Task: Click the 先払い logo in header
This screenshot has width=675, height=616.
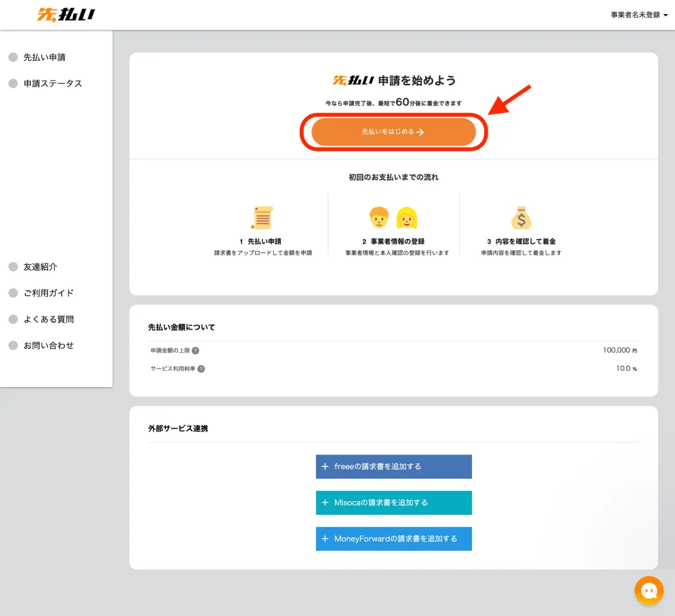Action: click(x=66, y=15)
